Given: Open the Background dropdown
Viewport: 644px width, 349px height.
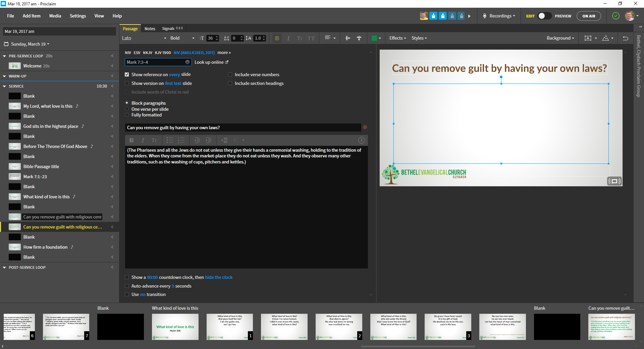Looking at the screenshot, I should coord(560,38).
